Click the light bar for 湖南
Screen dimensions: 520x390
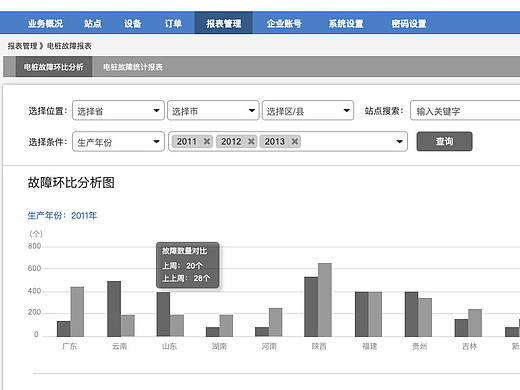[226, 326]
